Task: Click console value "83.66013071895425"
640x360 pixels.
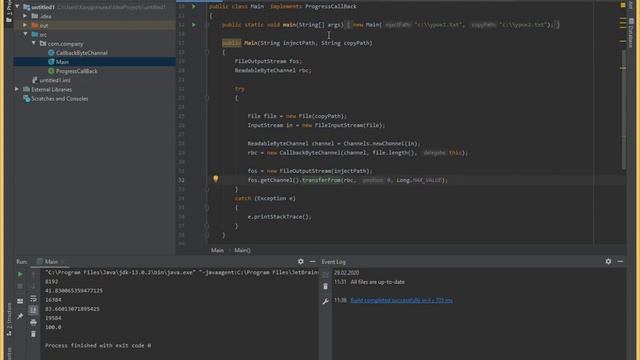Action: point(72,309)
